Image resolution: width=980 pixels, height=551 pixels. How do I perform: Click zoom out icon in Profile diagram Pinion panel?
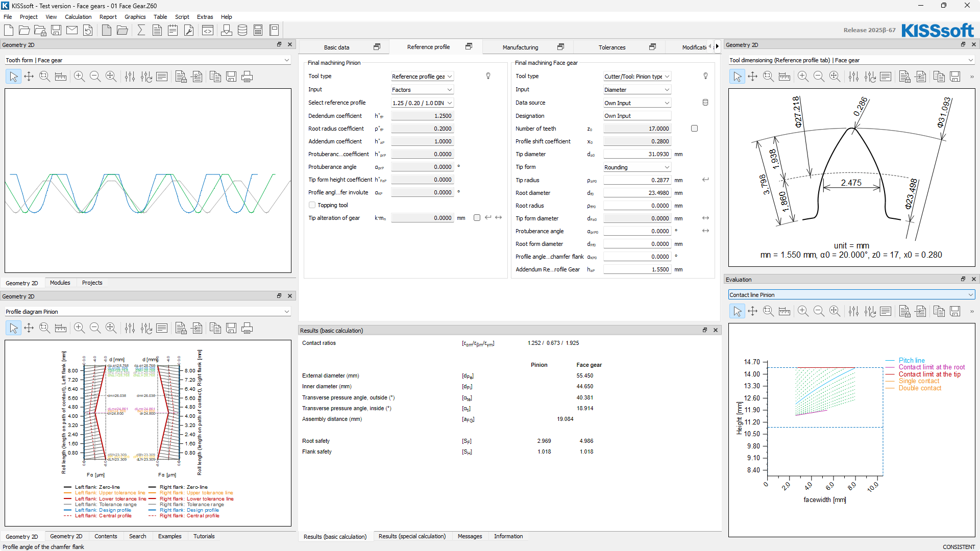tap(95, 328)
